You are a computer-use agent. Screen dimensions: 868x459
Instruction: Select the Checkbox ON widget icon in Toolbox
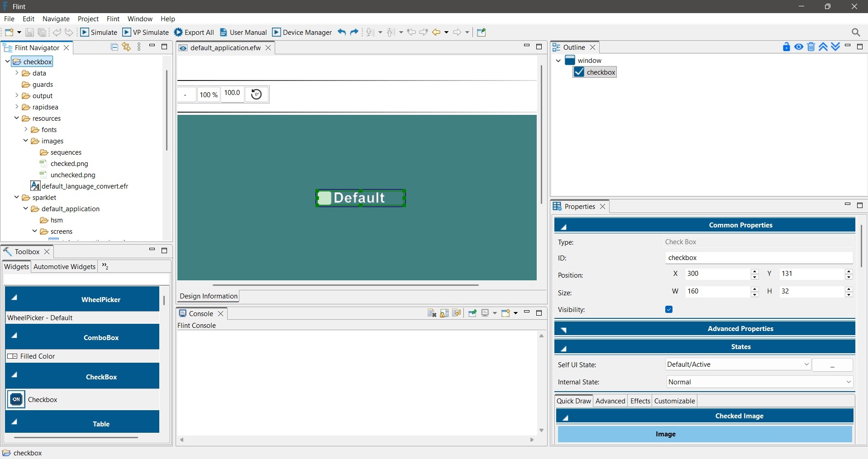pos(16,399)
